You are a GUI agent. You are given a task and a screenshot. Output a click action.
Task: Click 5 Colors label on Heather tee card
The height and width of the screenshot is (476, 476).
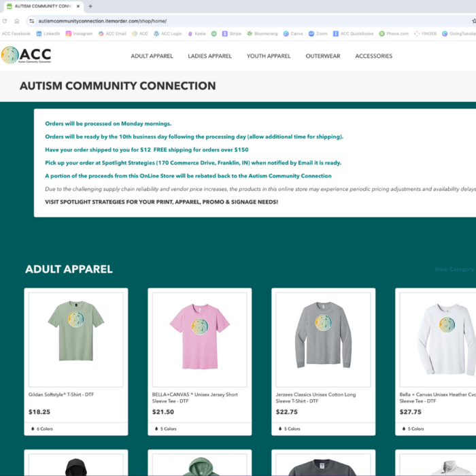click(x=415, y=429)
